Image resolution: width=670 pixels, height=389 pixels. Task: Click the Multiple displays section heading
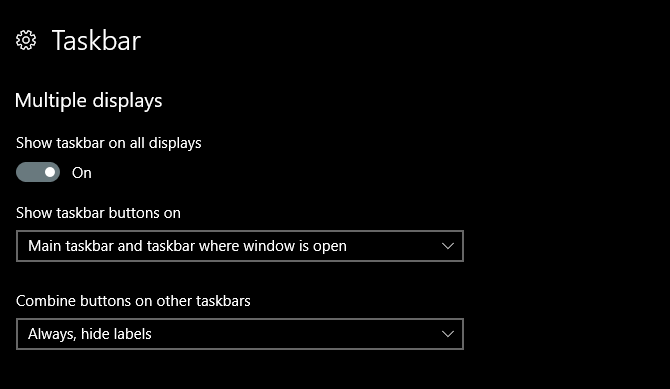click(88, 101)
